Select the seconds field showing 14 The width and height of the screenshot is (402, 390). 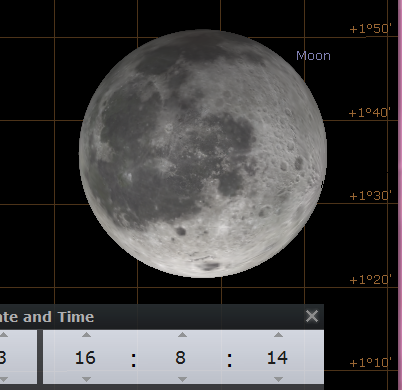(277, 358)
